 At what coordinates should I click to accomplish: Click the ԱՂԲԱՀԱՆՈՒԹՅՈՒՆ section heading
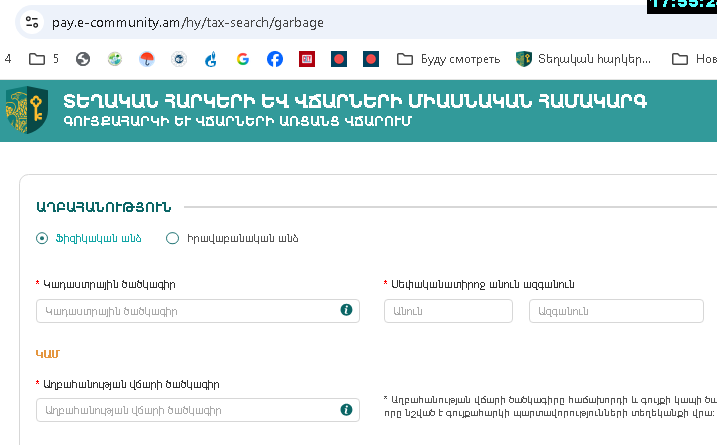click(x=103, y=207)
